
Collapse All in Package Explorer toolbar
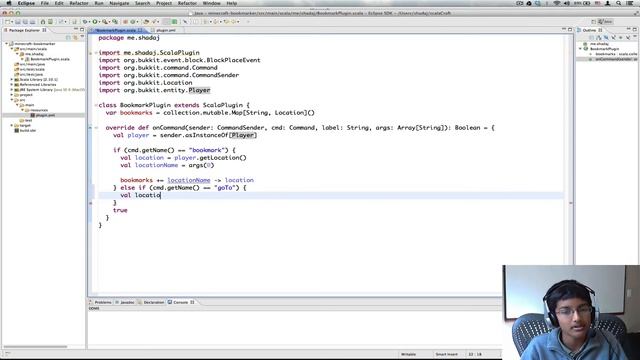pos(68,37)
